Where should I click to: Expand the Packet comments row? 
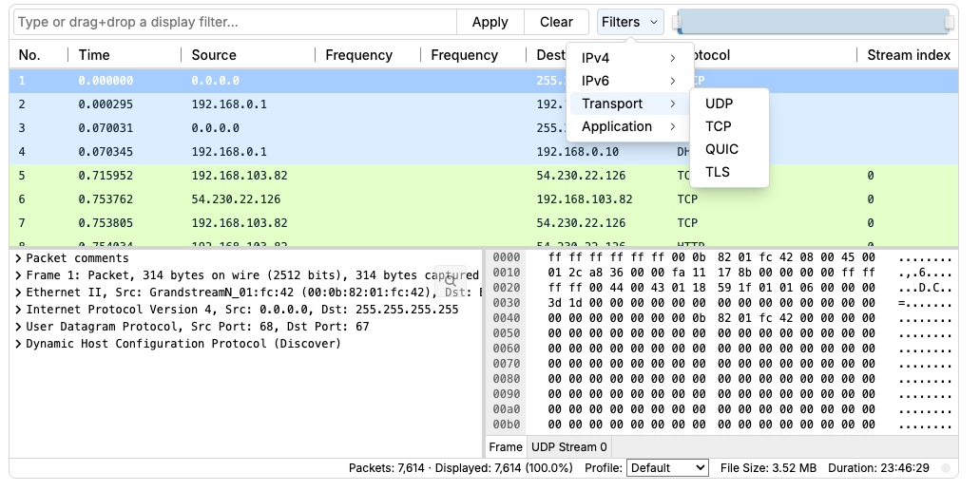point(19,258)
